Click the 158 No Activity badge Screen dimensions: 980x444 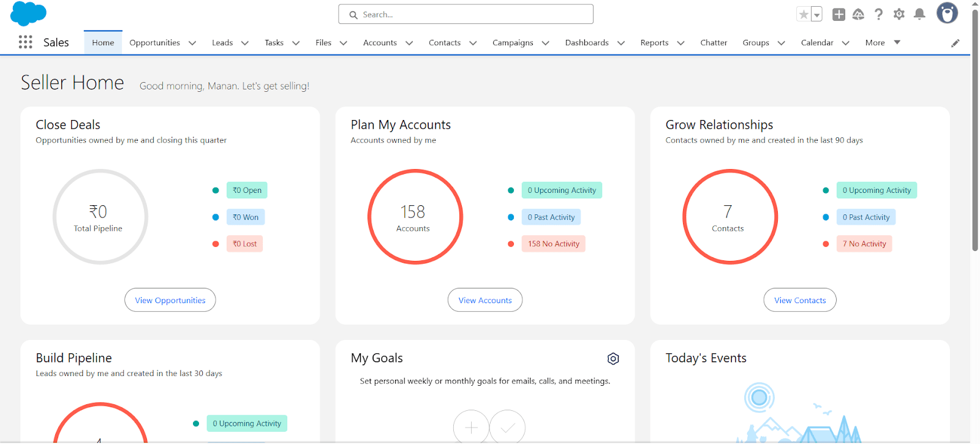point(554,244)
